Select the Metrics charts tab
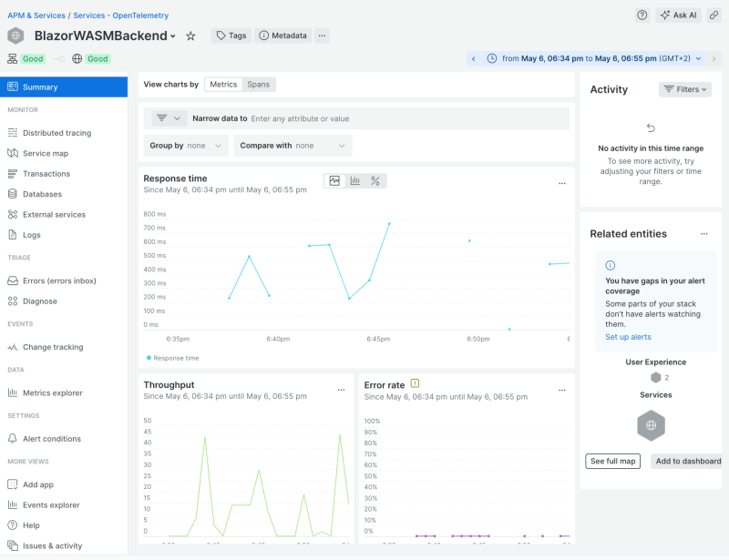The image size is (729, 560). tap(223, 84)
